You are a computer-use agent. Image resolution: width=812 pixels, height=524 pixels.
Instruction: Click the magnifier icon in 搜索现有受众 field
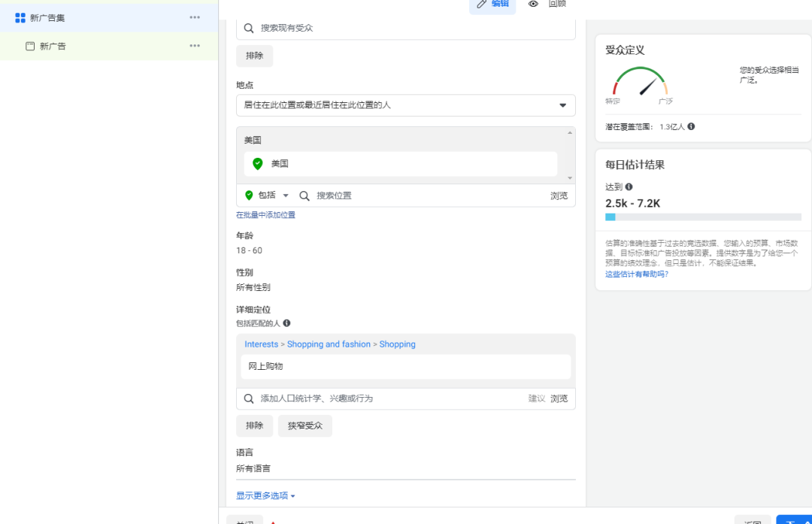click(249, 27)
